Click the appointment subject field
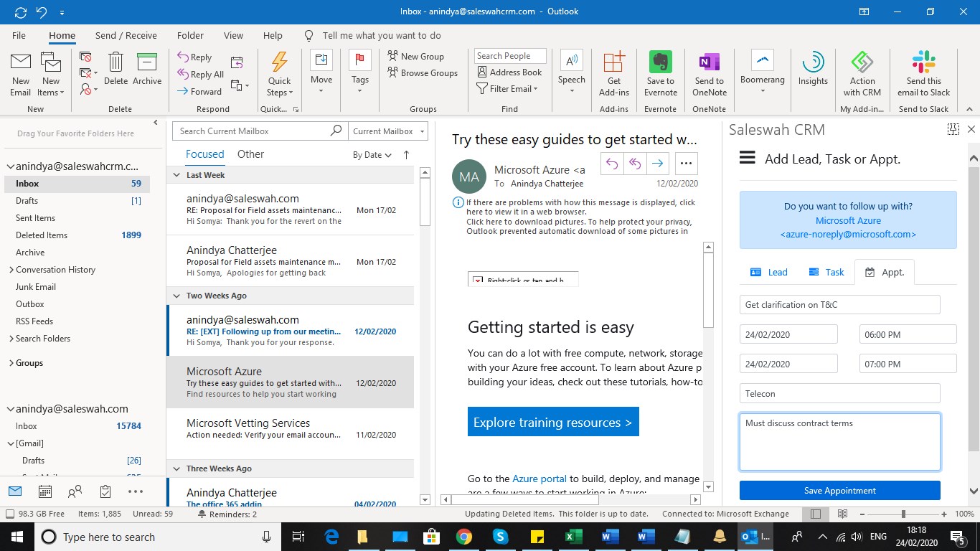Viewport: 980px width, 551px height. point(839,304)
